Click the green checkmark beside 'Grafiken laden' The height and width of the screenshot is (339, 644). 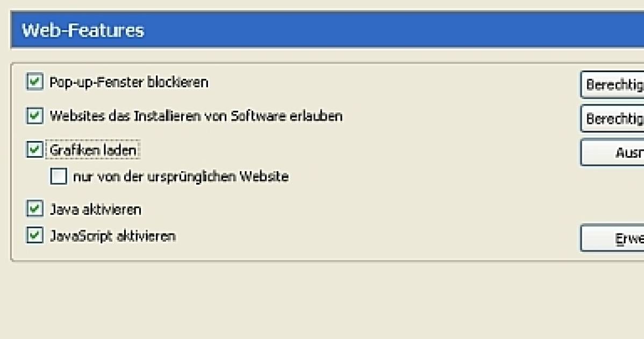[34, 150]
